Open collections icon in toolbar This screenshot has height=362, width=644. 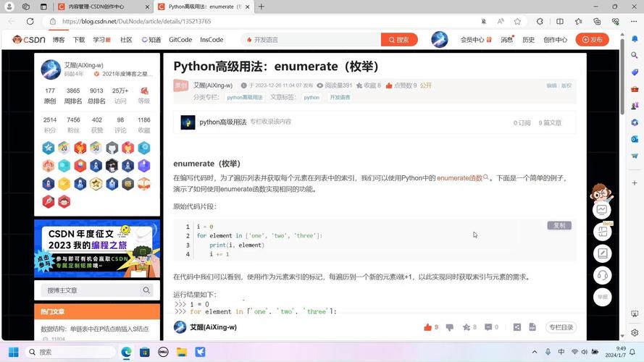(x=597, y=21)
